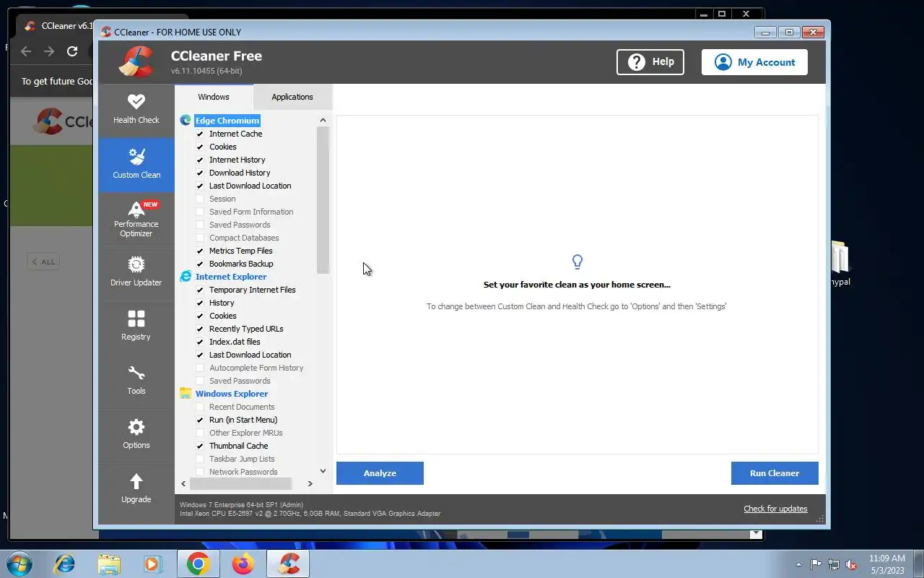924x578 pixels.
Task: Click the CCleaner logo in the header
Action: tap(136, 62)
